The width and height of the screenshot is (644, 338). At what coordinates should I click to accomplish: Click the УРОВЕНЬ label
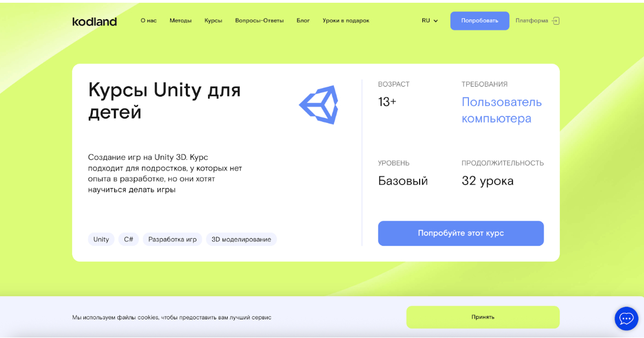tap(394, 163)
